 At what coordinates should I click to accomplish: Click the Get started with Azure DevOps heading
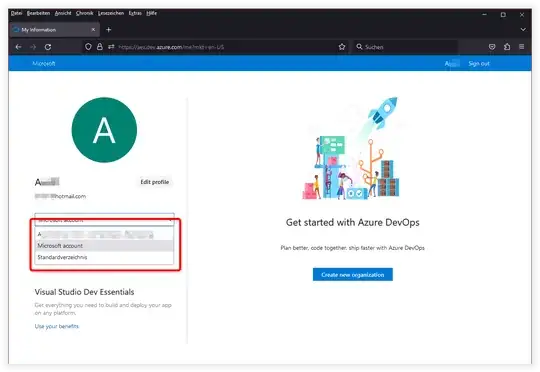click(353, 223)
